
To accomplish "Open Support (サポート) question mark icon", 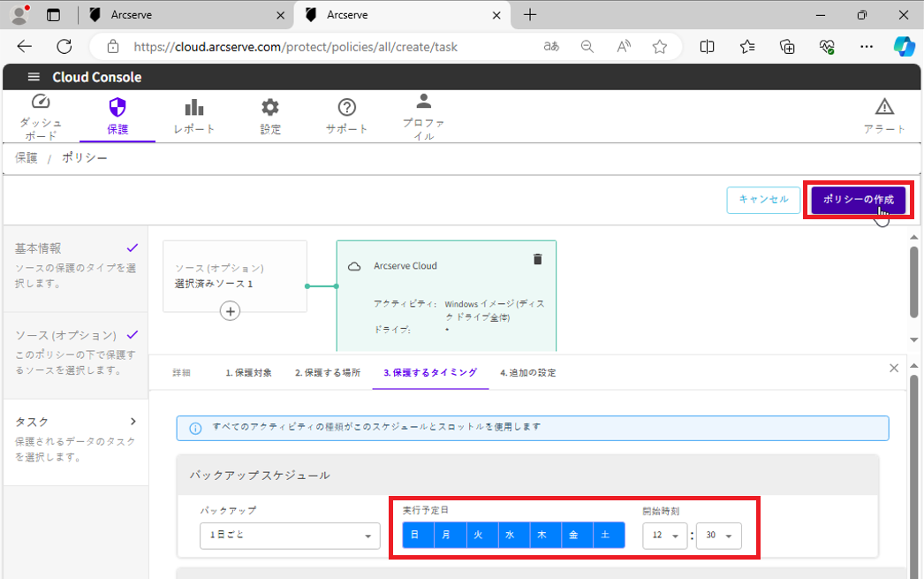I will point(347,108).
